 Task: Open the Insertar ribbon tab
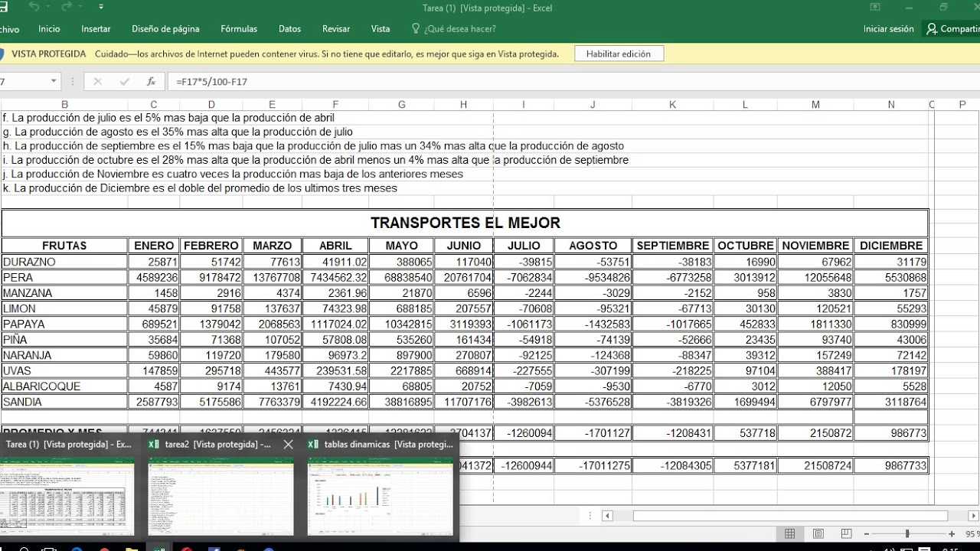tap(96, 29)
